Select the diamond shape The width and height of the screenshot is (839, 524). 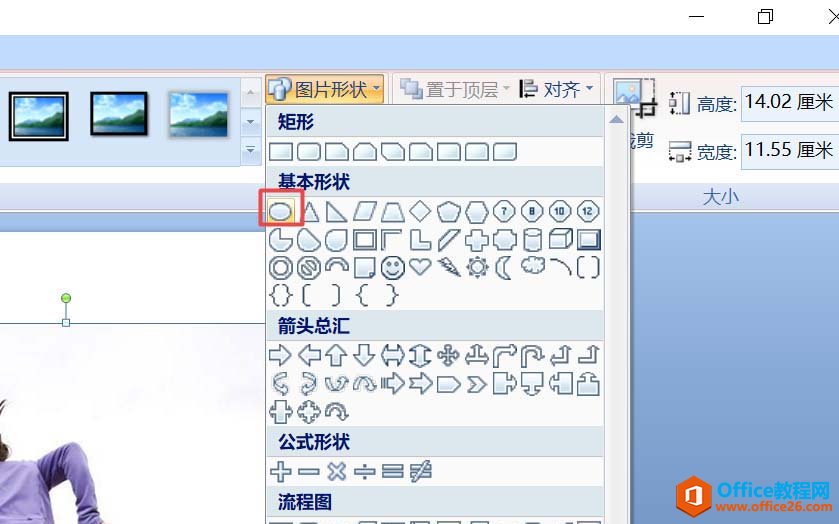tap(420, 211)
